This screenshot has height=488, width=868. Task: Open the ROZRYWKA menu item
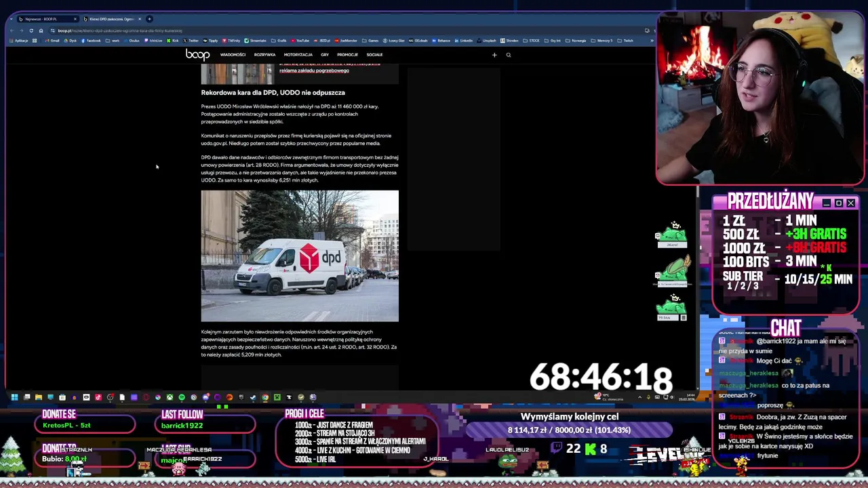pos(264,55)
